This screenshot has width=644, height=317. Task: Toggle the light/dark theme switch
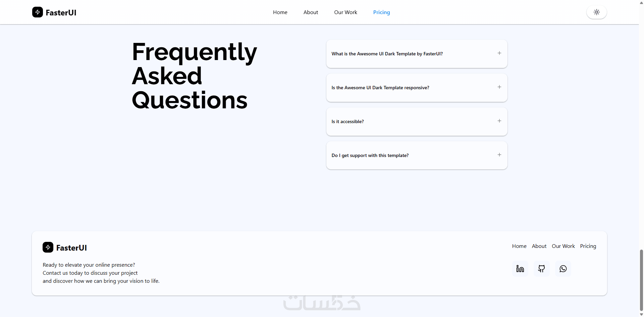point(596,12)
